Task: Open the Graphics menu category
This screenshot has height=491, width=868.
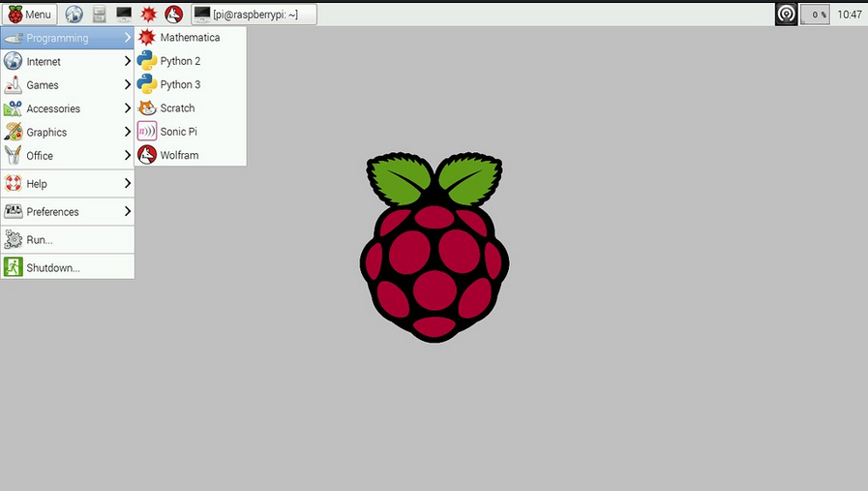Action: (x=68, y=132)
